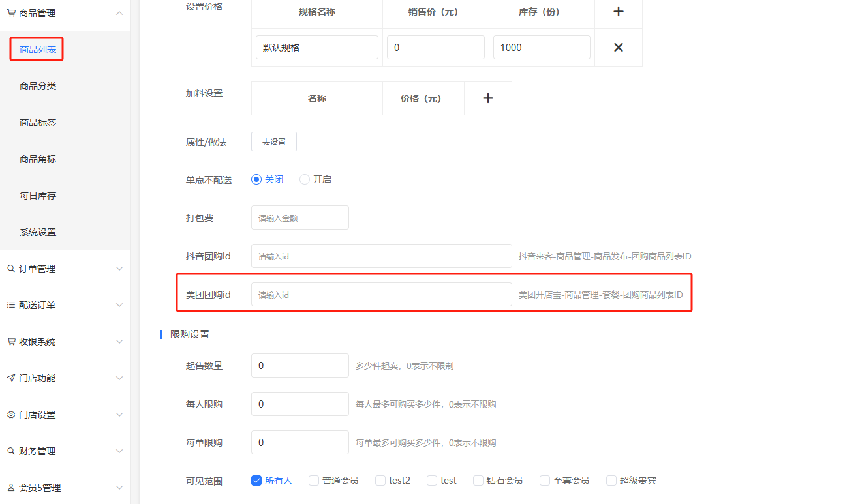This screenshot has height=504, width=860.
Task: Go to 商品列表 in the sidebar
Action: pyautogui.click(x=38, y=50)
